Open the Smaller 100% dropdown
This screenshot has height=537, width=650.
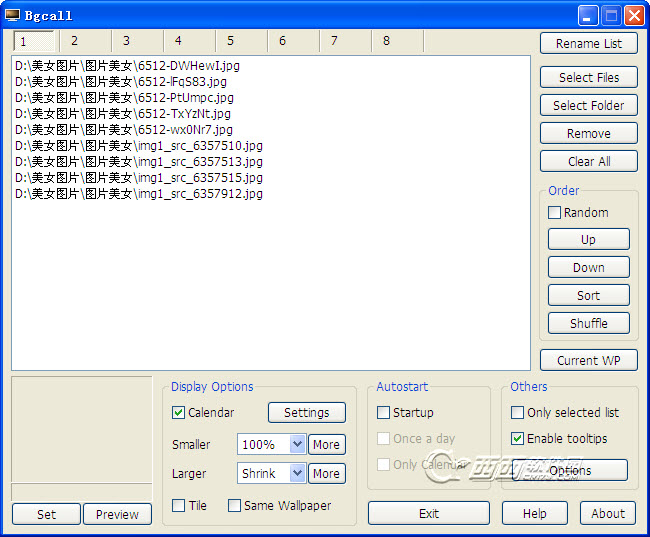click(x=272, y=445)
